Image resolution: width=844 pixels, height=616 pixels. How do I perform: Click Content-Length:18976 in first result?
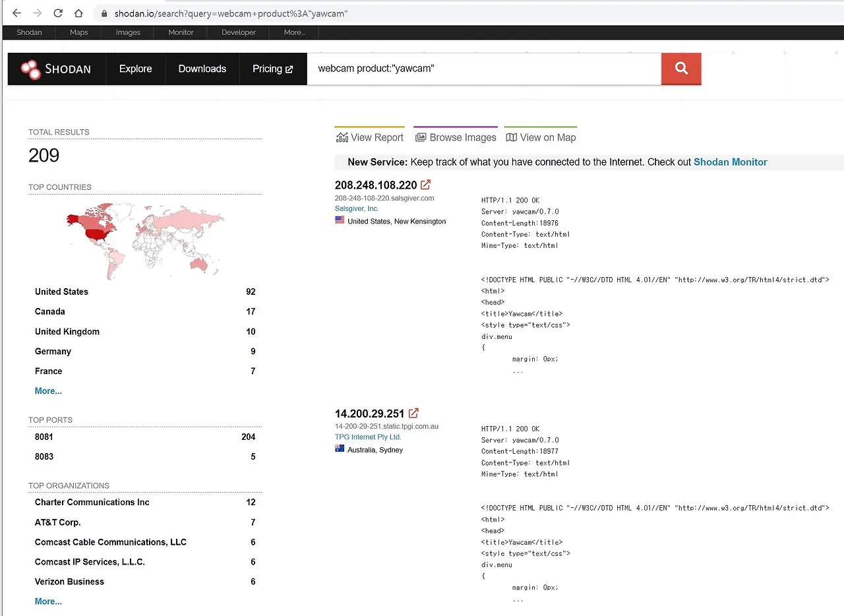[x=520, y=223]
